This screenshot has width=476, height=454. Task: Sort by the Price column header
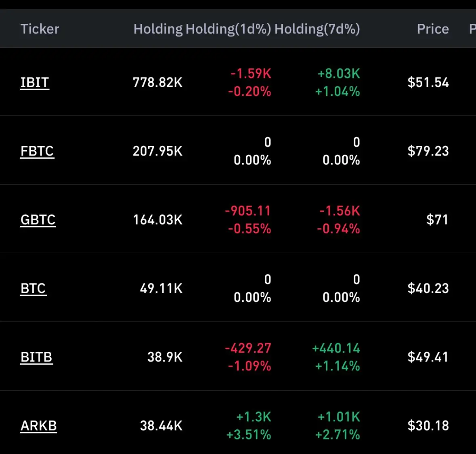coord(433,29)
